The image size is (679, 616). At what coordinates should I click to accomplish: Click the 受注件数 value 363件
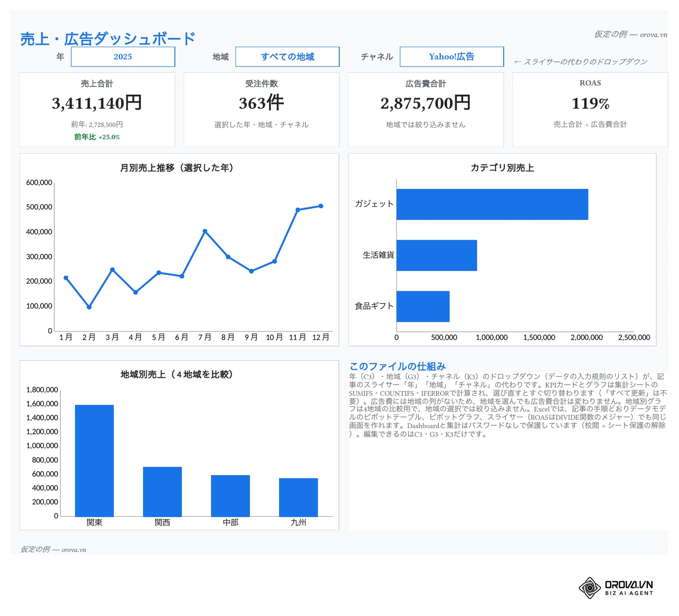(261, 103)
